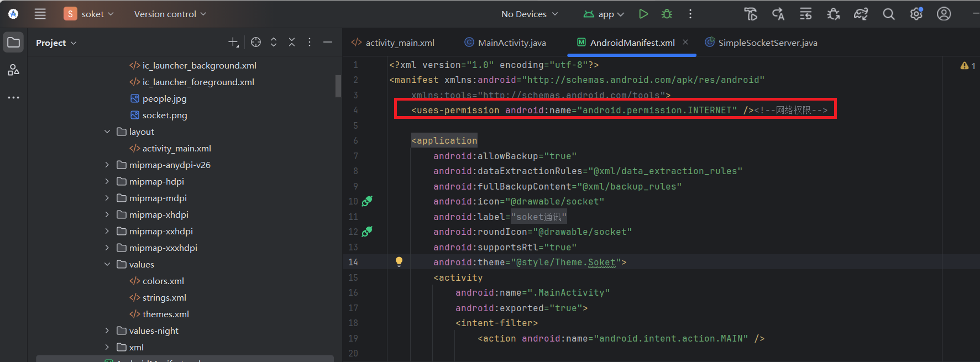The image size is (980, 362).
Task: Collapse the layout folder
Action: tap(107, 132)
